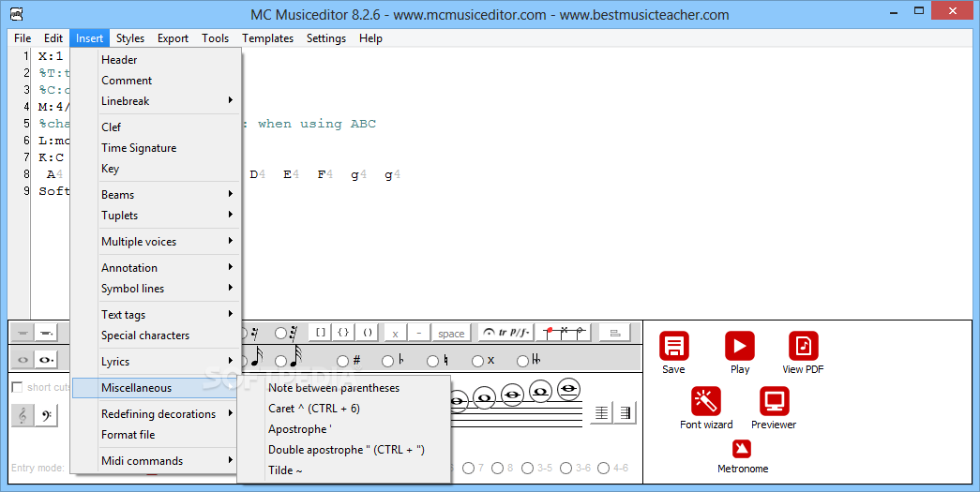This screenshot has height=492, width=980.
Task: Click the Play icon
Action: tap(740, 346)
